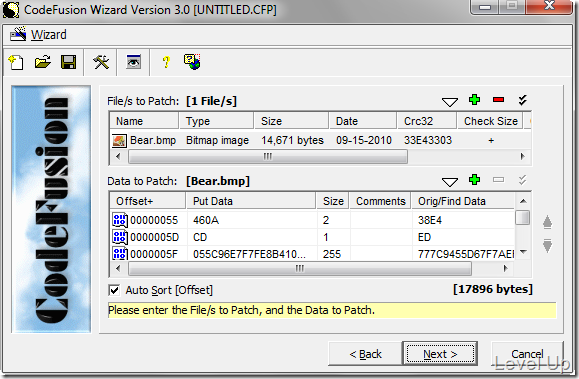Go to the previous step with Back
Viewport: 579px width, 379px height.
(x=365, y=354)
